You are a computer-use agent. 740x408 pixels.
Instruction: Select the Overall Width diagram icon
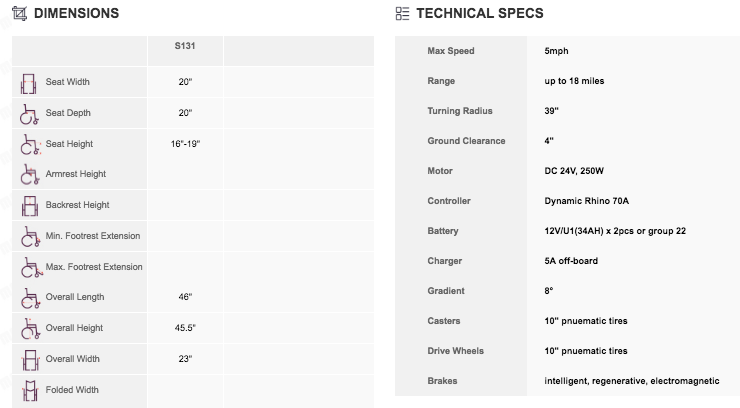click(30, 360)
